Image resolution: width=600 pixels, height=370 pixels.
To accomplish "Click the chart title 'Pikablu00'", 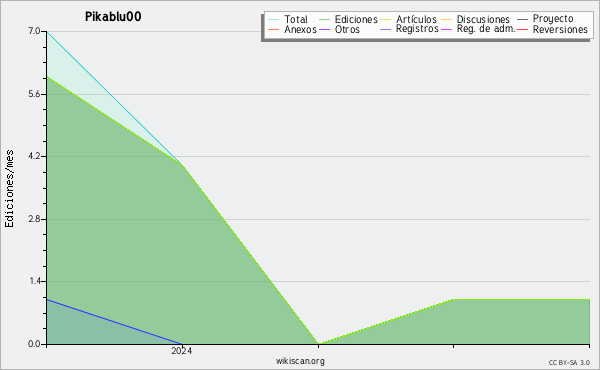I will pos(113,17).
